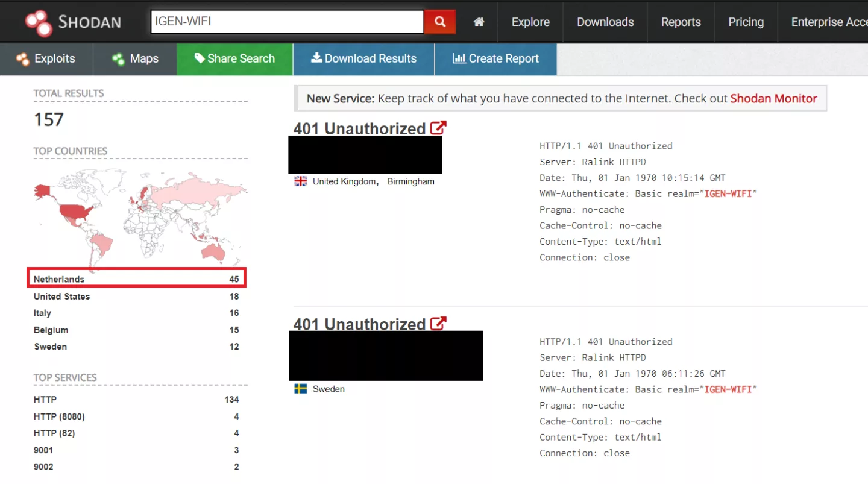Click the Create Report button

[495, 58]
